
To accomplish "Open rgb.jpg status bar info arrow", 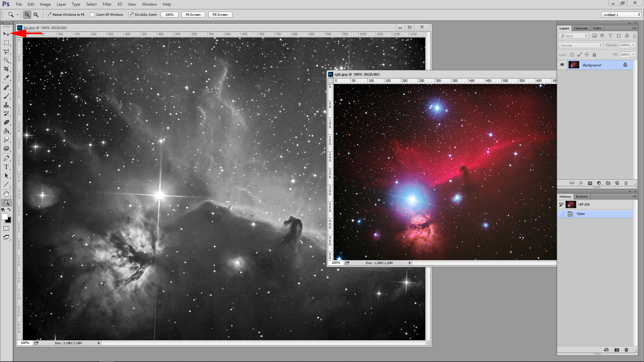I will tap(410, 263).
